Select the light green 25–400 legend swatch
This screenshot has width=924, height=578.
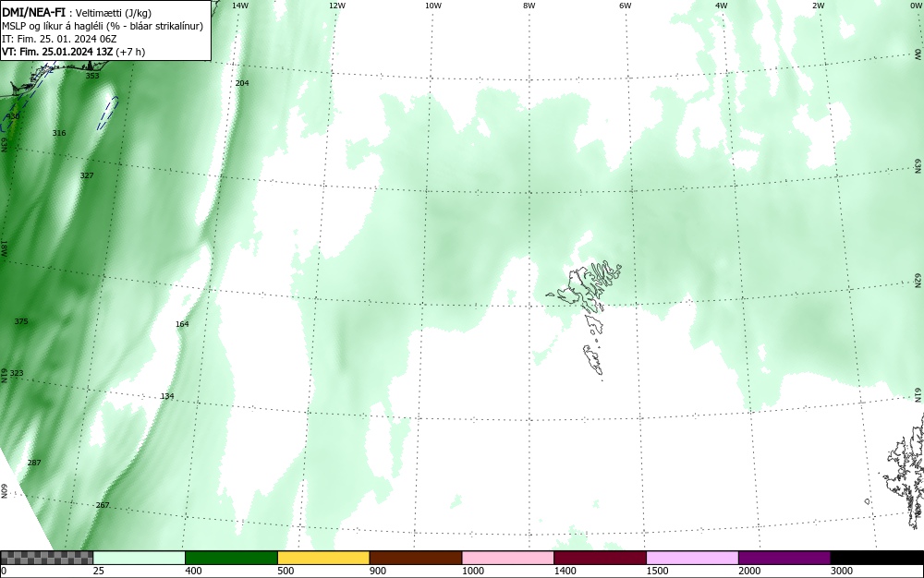[x=140, y=558]
